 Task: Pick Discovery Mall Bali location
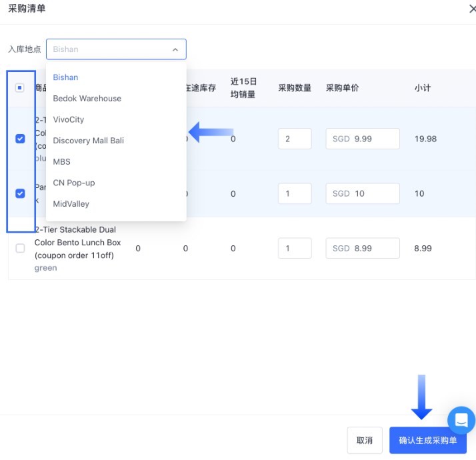88,141
